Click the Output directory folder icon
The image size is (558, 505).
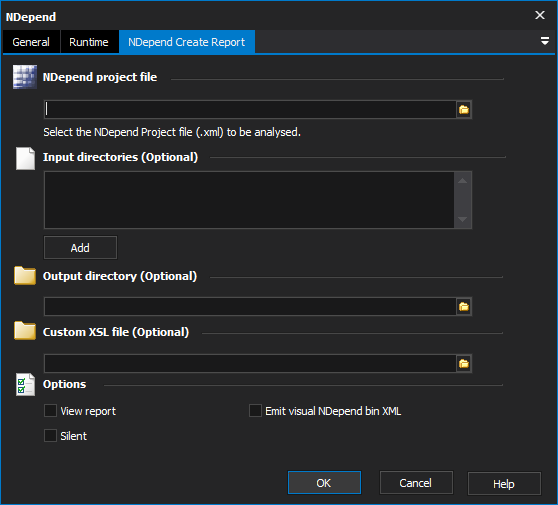25,275
